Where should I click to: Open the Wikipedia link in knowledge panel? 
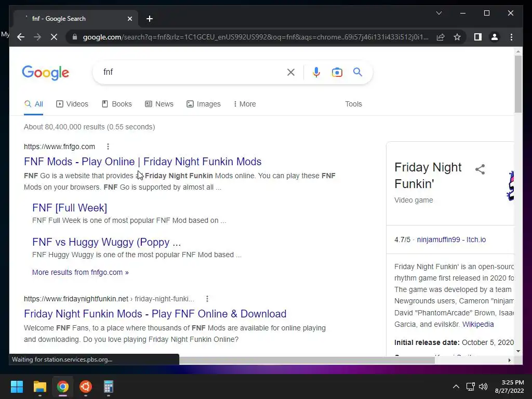(478, 324)
